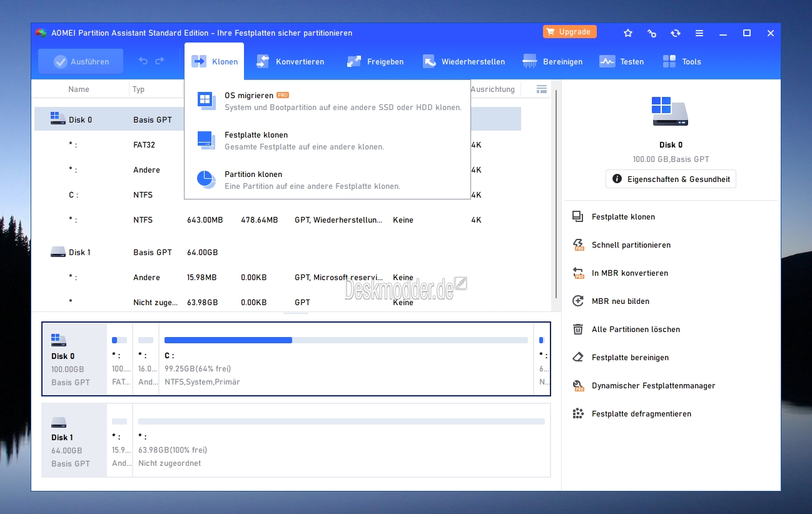Select the 643.00MB NTFS recovery partition row
812x514 pixels.
point(278,219)
